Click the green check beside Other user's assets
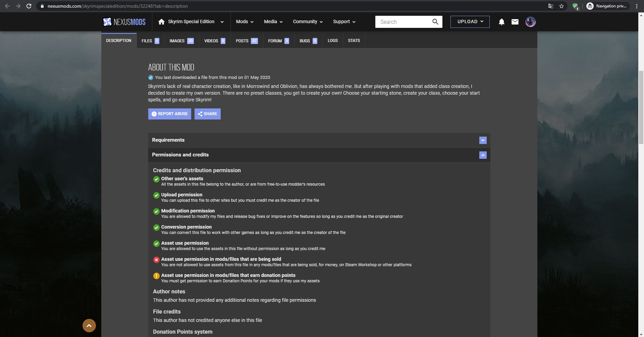Screen dimensions: 644x337 156,179
